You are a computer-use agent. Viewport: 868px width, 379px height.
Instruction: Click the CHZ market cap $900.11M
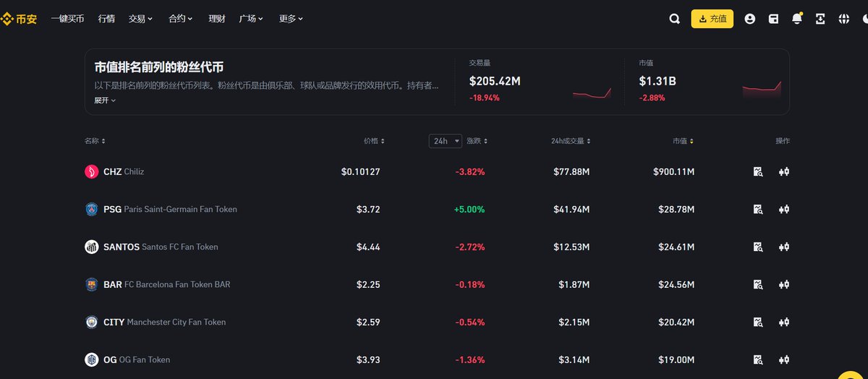674,171
